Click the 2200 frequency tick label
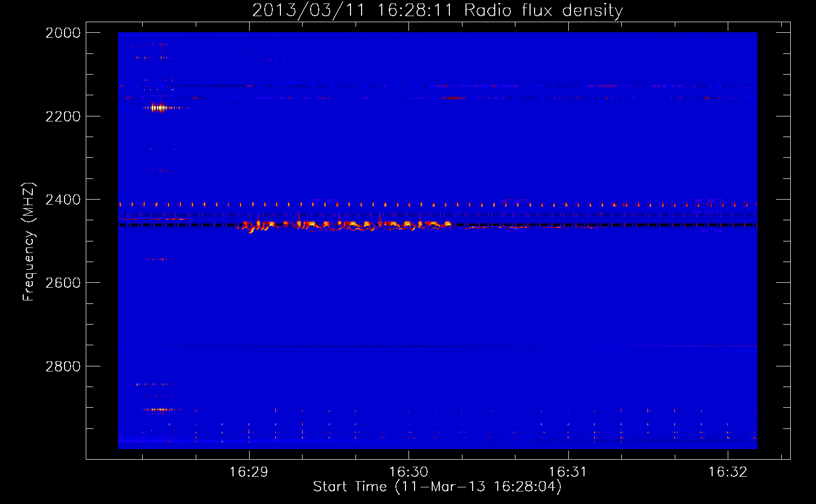Screen dimensions: 816x504 pos(63,116)
